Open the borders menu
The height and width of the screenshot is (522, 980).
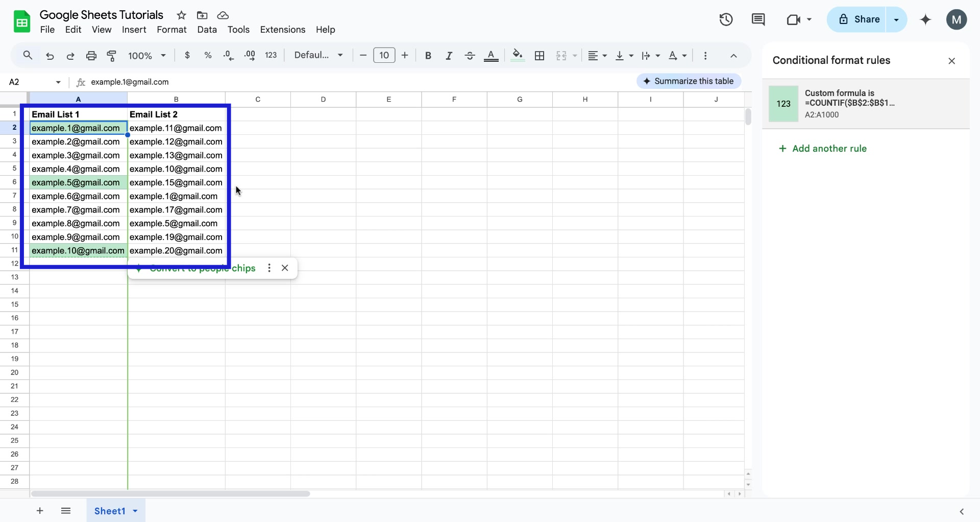pos(540,56)
